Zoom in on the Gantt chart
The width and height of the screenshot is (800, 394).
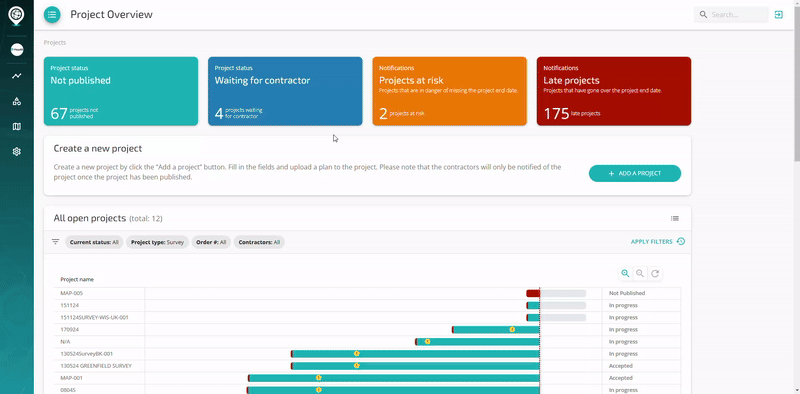625,274
